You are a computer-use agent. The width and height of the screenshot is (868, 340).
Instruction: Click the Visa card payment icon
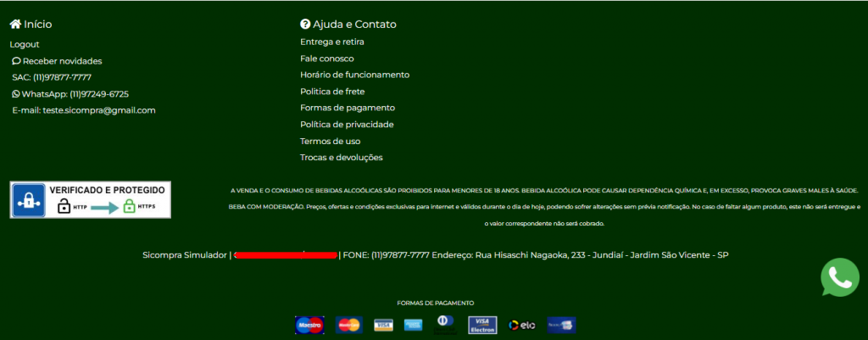tap(383, 324)
